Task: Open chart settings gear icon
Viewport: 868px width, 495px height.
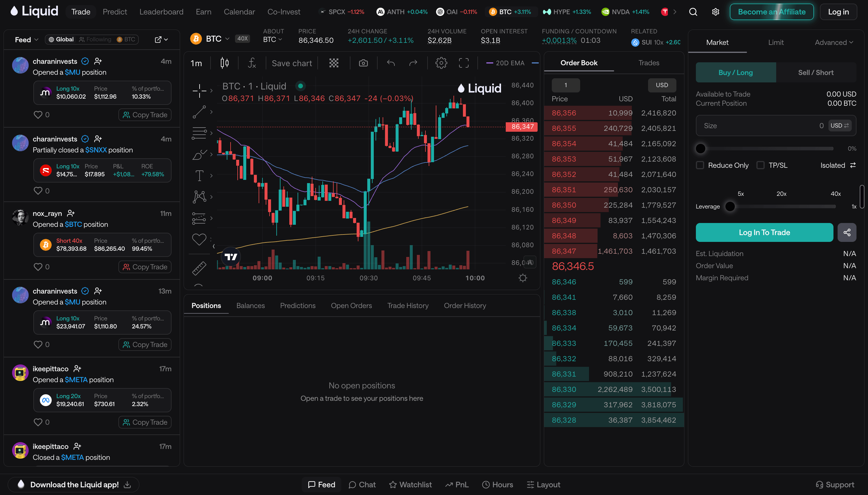Action: pyautogui.click(x=441, y=63)
